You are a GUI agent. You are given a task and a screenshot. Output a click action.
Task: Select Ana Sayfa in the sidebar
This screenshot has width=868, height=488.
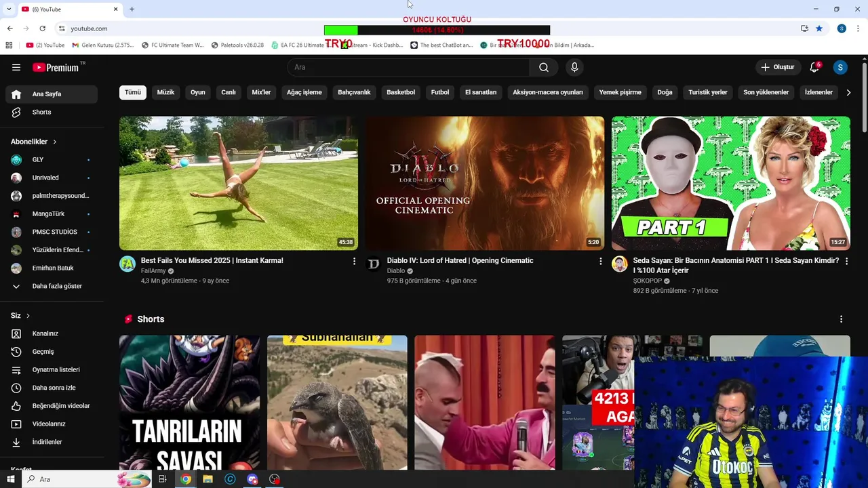tap(52, 94)
